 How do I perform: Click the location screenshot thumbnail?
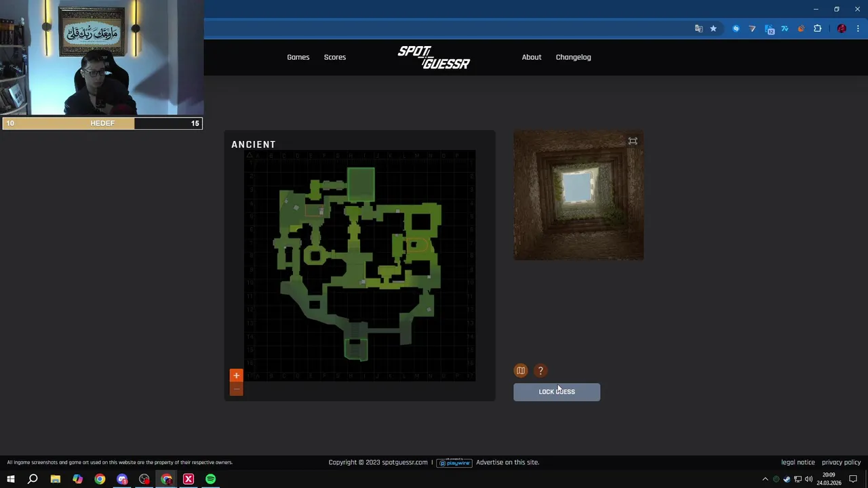pos(578,195)
